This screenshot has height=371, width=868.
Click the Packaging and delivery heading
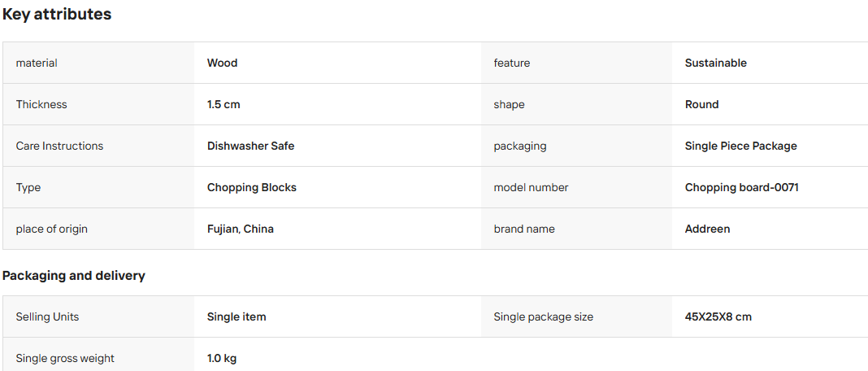74,276
